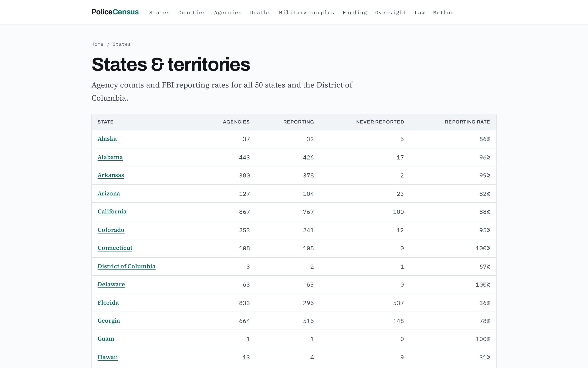The image size is (588, 368).
Task: Open the Guam territory link
Action: tap(106, 339)
